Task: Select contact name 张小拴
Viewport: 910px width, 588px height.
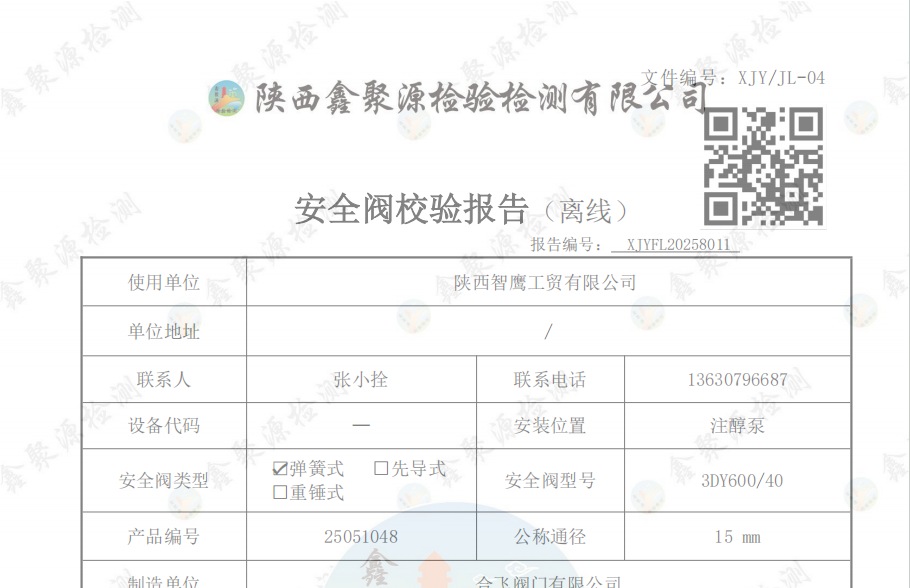Action: point(360,380)
